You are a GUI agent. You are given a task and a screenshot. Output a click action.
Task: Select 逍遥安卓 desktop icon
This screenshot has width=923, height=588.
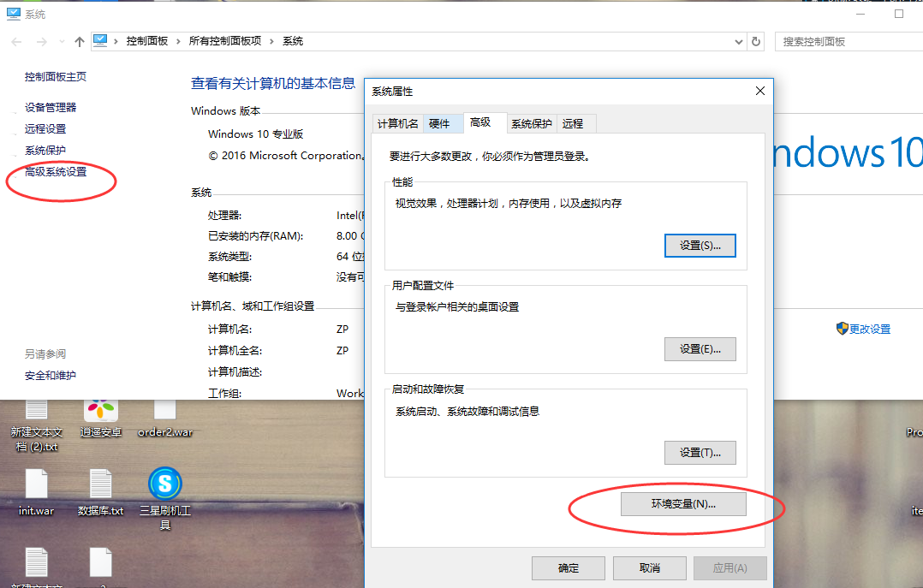pos(101,419)
